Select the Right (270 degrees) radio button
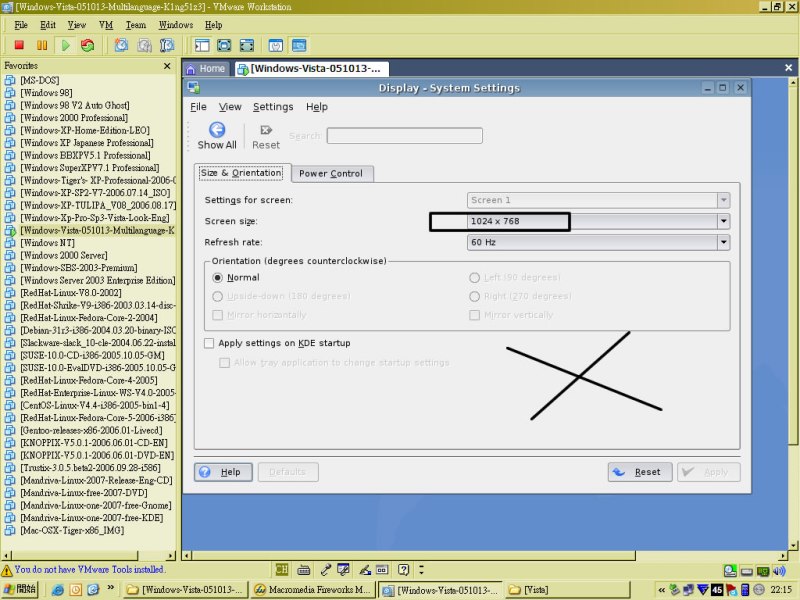The width and height of the screenshot is (800, 600). (x=474, y=296)
